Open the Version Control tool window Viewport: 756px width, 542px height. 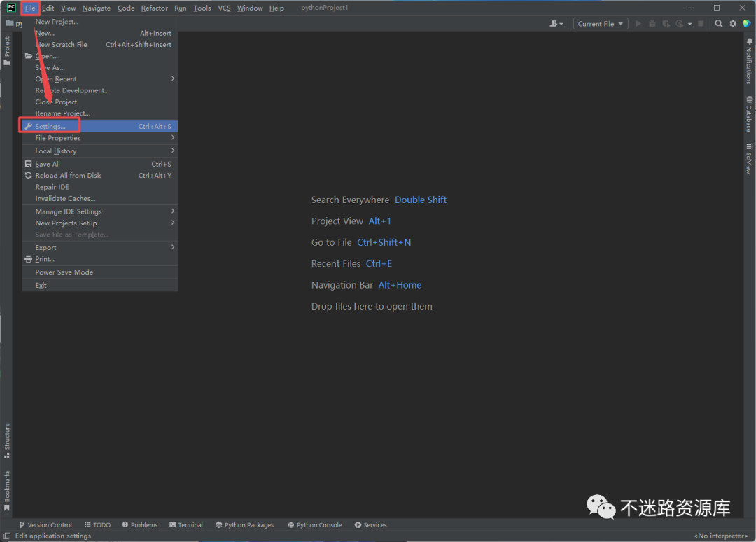45,525
